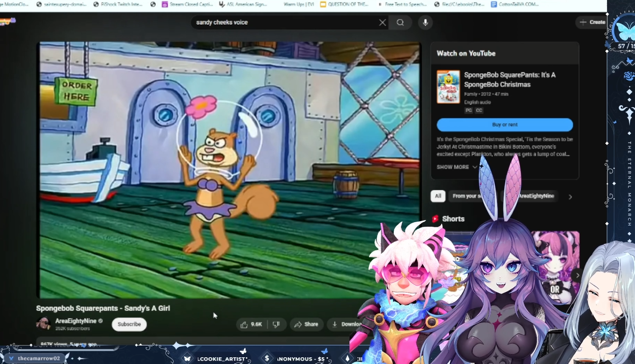Expand SHOW MORE in movie description
Screen dimensions: 635x364
[x=457, y=167]
